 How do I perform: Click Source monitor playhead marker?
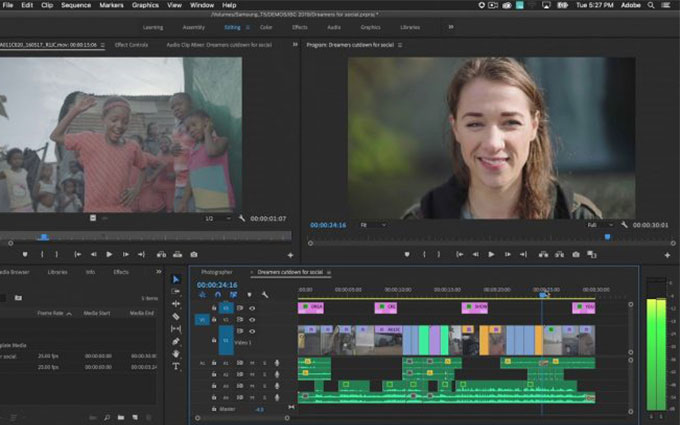44,237
